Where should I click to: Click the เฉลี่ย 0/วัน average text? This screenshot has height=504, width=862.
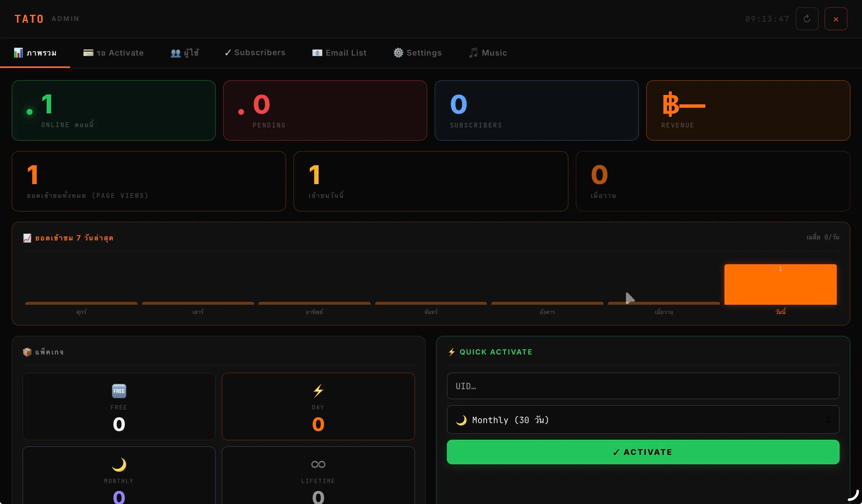point(823,237)
